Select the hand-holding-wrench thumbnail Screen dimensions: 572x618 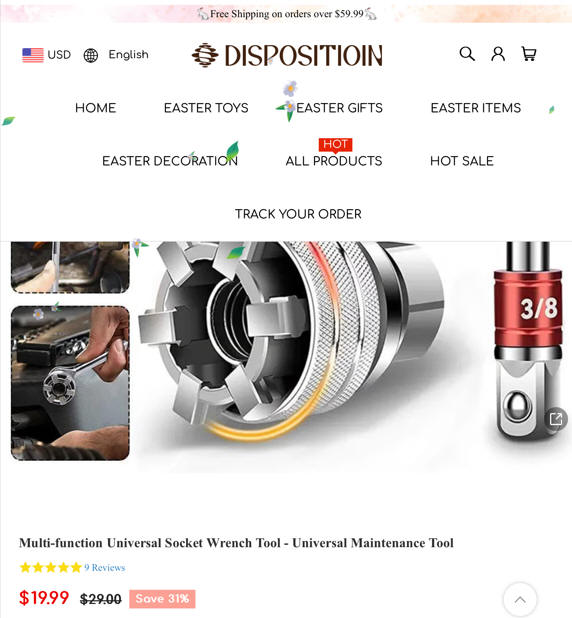coord(70,383)
